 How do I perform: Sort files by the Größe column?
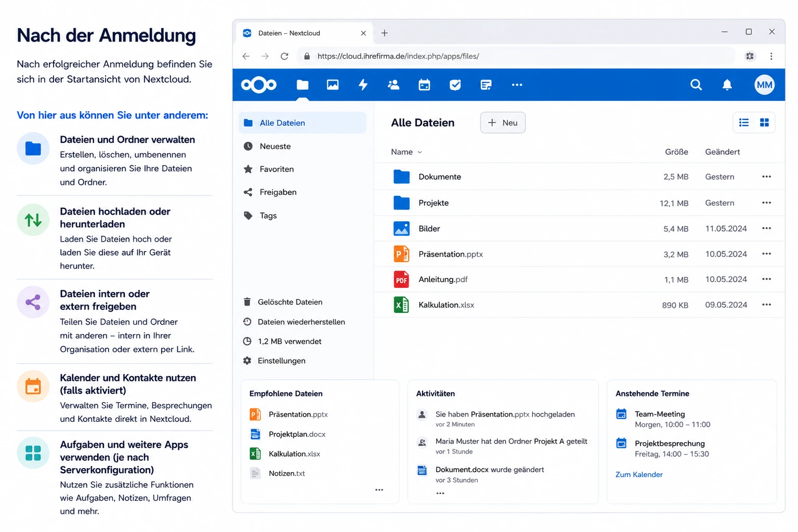(676, 152)
